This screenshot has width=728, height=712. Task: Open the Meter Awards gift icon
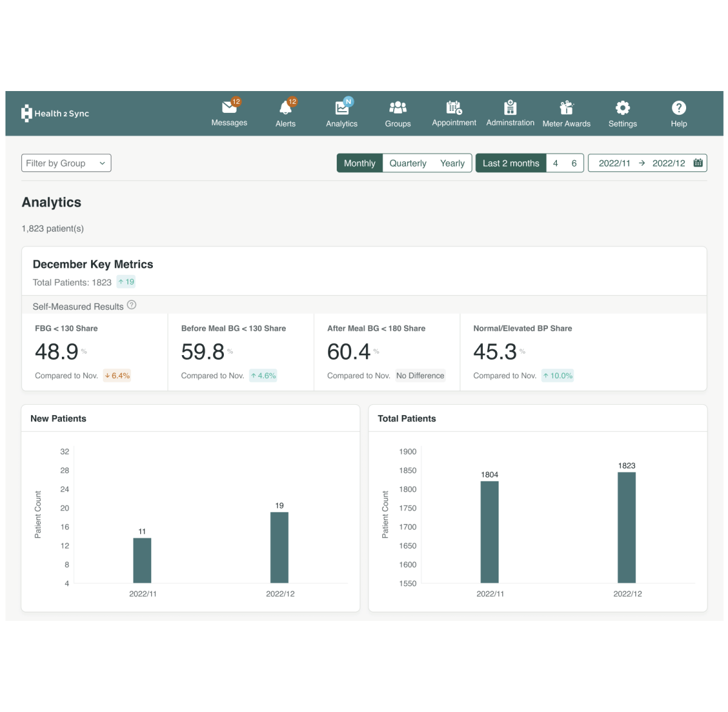tap(566, 107)
